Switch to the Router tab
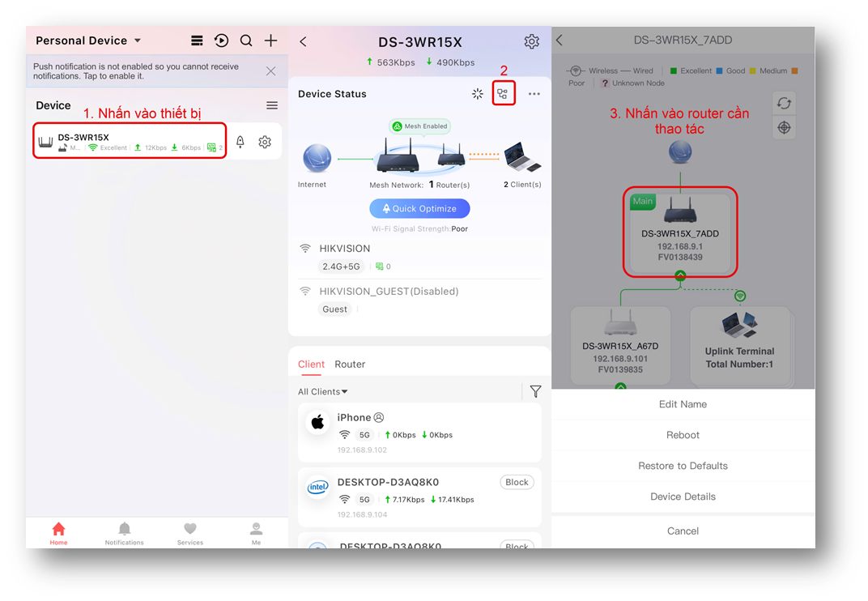 tap(350, 364)
